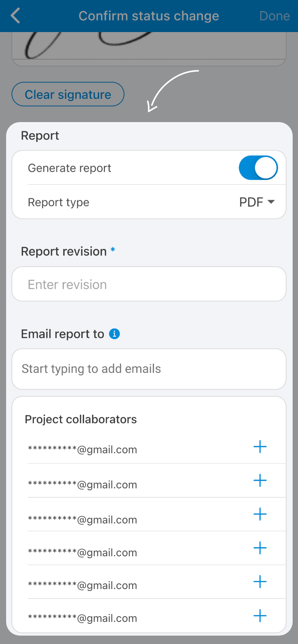Viewport: 298px width, 644px height.
Task: Tap the signature drawing area
Action: (x=149, y=49)
